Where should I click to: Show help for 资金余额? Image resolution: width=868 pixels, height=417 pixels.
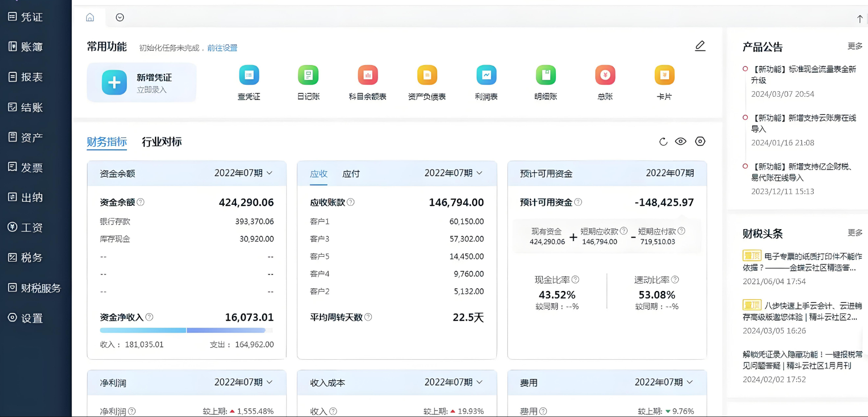141,202
